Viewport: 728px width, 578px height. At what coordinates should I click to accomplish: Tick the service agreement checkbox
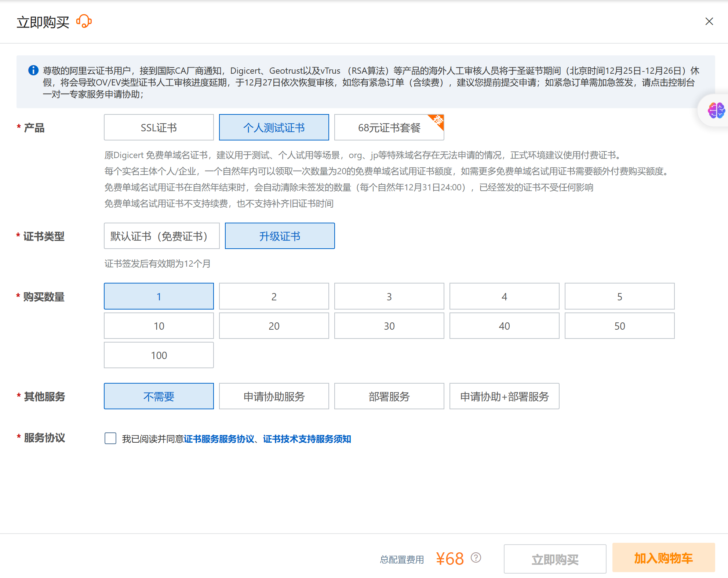click(110, 438)
